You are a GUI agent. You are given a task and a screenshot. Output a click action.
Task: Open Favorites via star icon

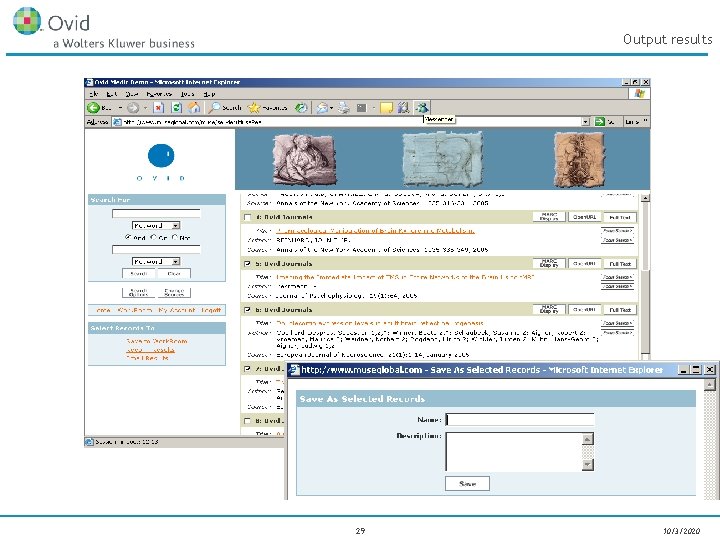(253, 108)
